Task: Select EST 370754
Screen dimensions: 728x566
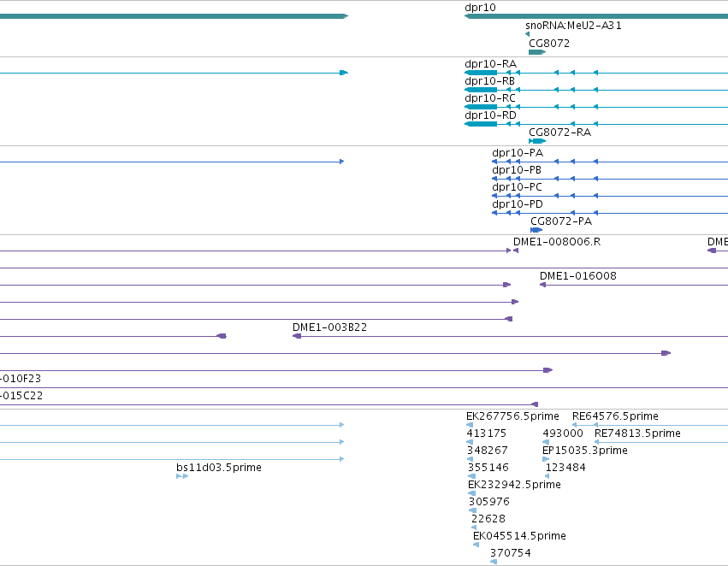Action: (x=510, y=553)
